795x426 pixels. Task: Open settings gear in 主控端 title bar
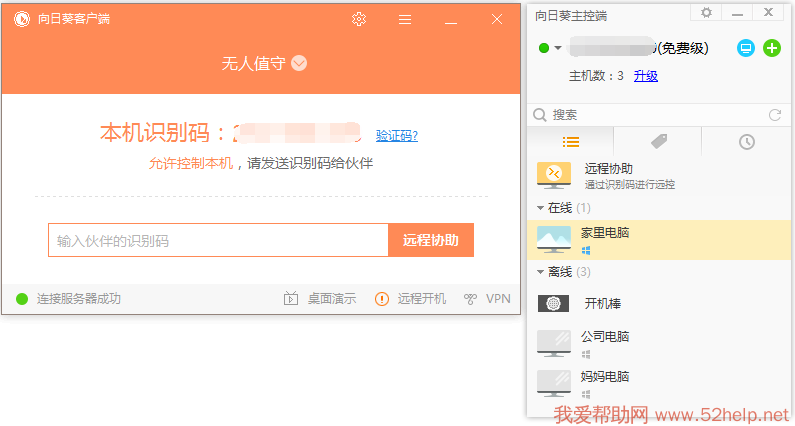pos(706,13)
